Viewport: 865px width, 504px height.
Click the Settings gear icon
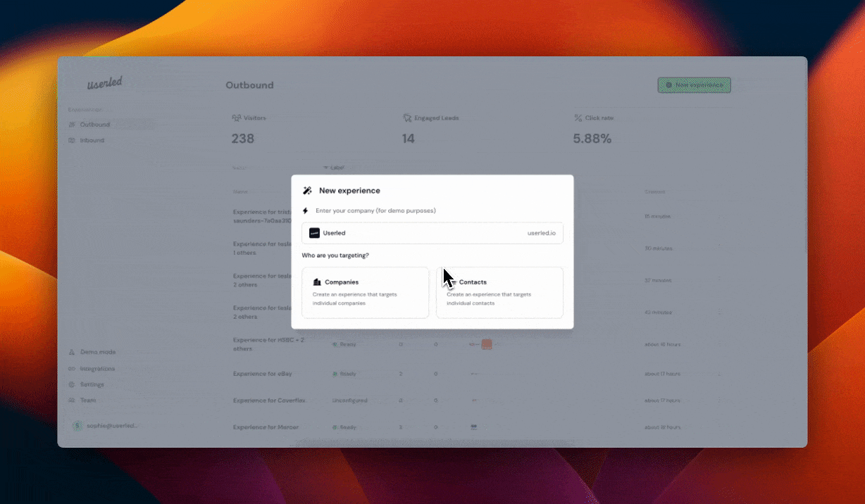coord(72,384)
